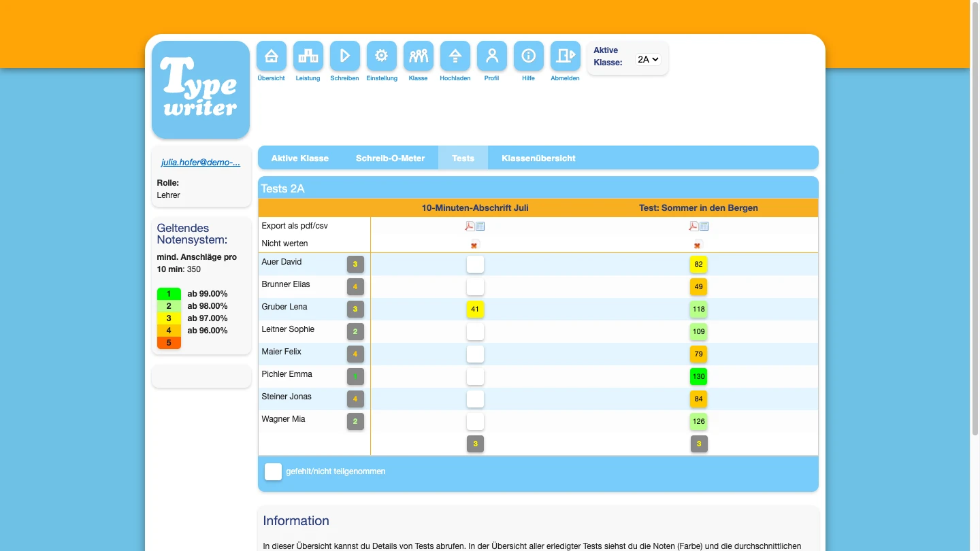
Task: Open the Profil person icon
Action: click(x=492, y=56)
